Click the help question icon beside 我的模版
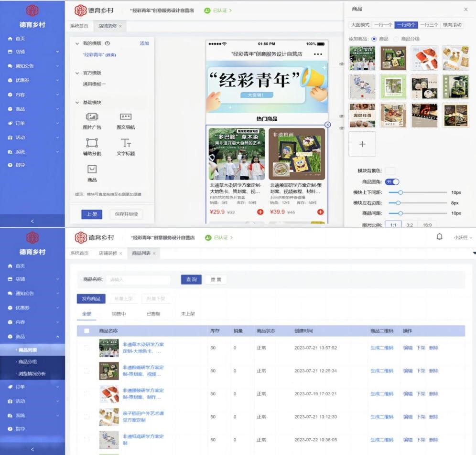This screenshot has width=476, height=455. point(107,43)
